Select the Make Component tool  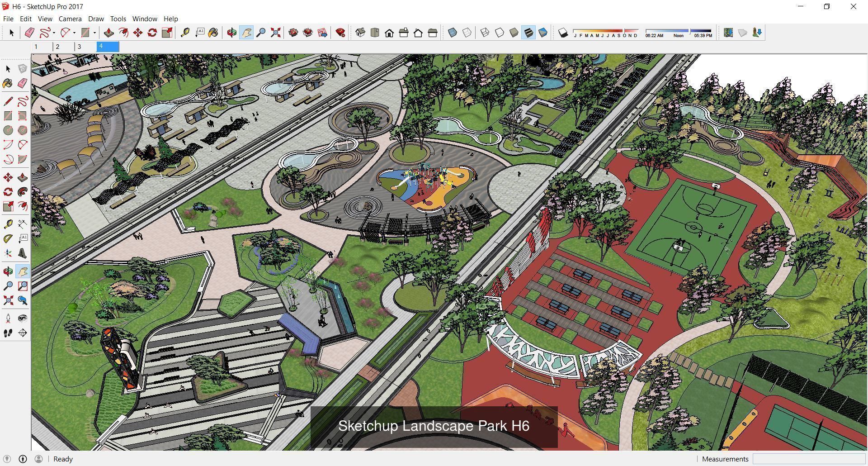pos(22,69)
